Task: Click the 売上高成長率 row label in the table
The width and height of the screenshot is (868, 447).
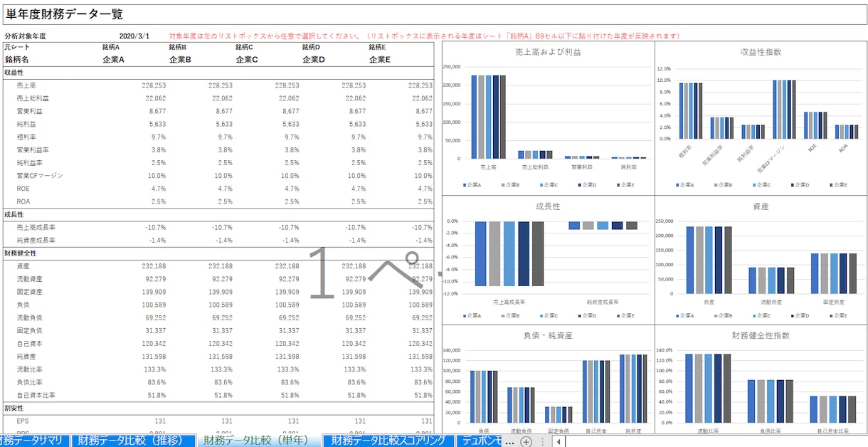Action: click(36, 228)
